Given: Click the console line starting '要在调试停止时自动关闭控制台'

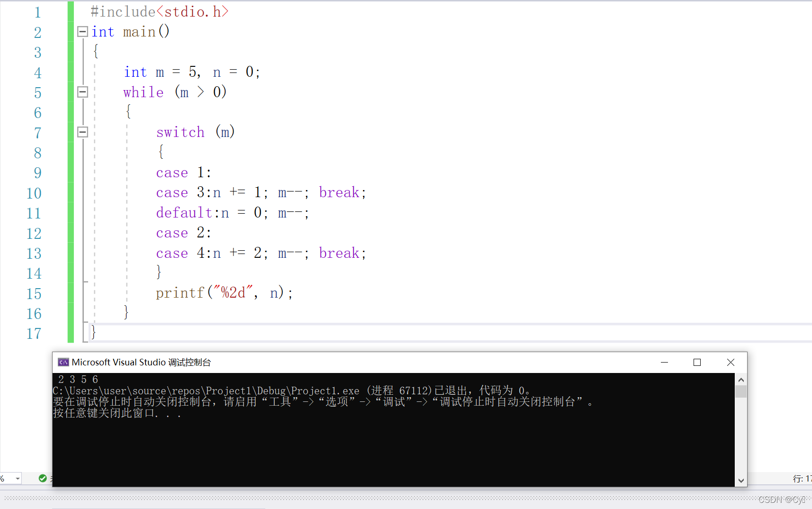Looking at the screenshot, I should coord(323,402).
